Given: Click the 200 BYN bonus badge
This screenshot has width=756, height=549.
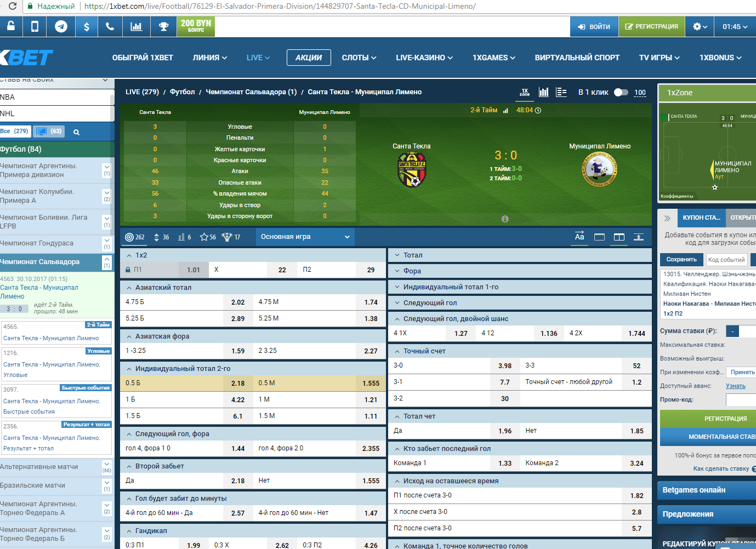Looking at the screenshot, I should coord(196,26).
